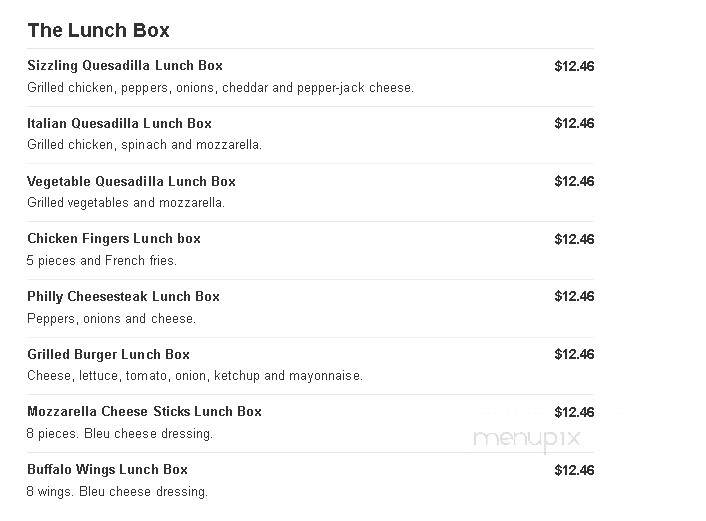The image size is (706, 521).
Task: Click the Buffalo Wings $12.46 price
Action: [574, 470]
